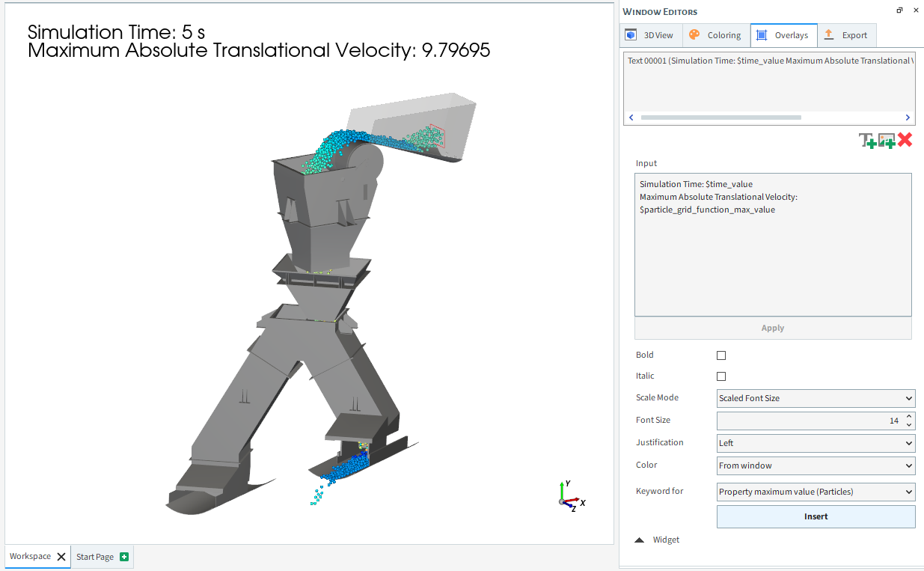Delete selected overlay with red X
The height and width of the screenshot is (571, 924).
905,139
